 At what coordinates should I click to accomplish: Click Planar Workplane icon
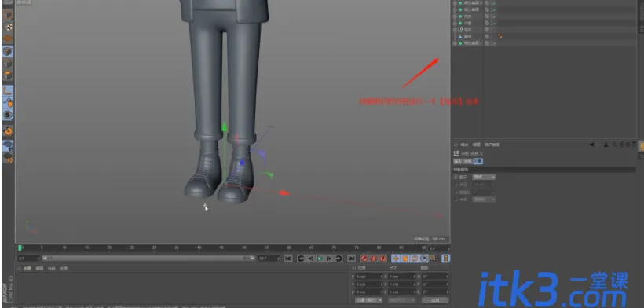8,157
